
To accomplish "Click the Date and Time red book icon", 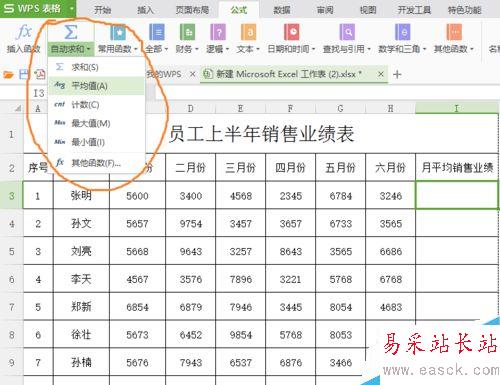I will pyautogui.click(x=292, y=32).
